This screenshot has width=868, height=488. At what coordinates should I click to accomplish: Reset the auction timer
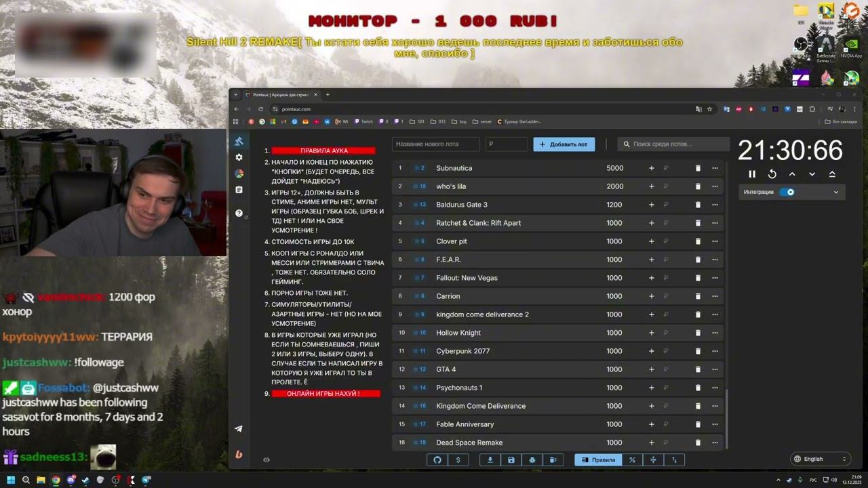pos(772,174)
